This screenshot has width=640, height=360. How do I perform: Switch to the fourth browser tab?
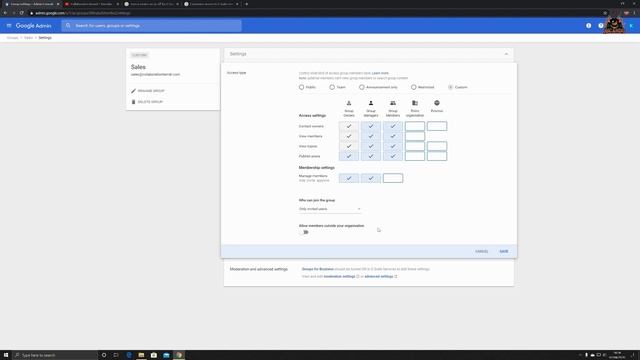(211, 4)
